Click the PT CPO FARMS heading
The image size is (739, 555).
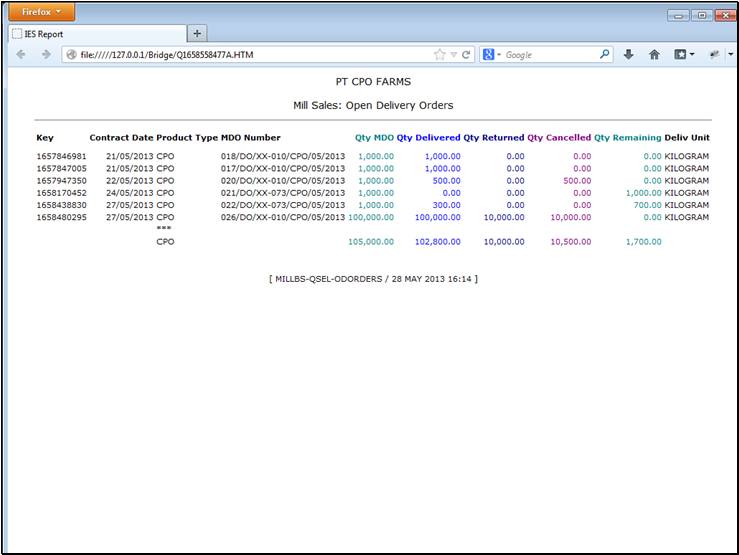373,82
